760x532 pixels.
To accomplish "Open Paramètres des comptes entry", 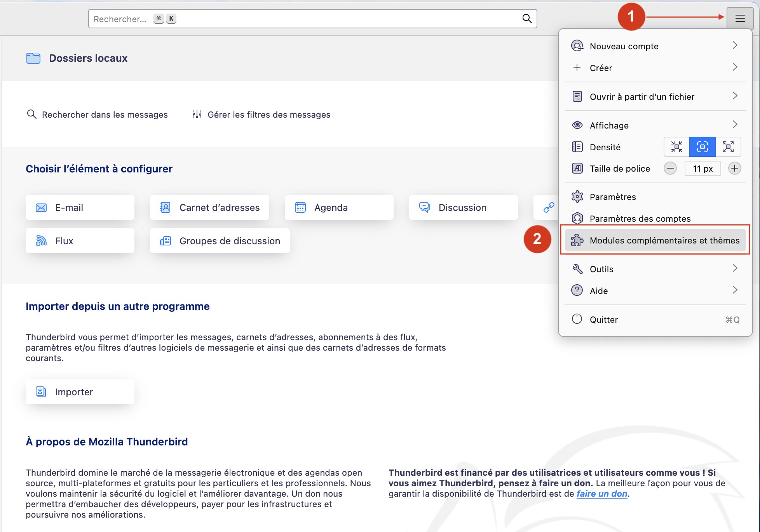I will [655, 218].
